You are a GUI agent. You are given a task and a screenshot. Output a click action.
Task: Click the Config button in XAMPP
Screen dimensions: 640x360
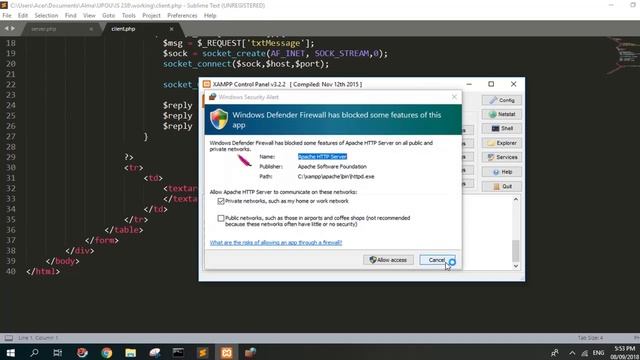click(x=502, y=100)
